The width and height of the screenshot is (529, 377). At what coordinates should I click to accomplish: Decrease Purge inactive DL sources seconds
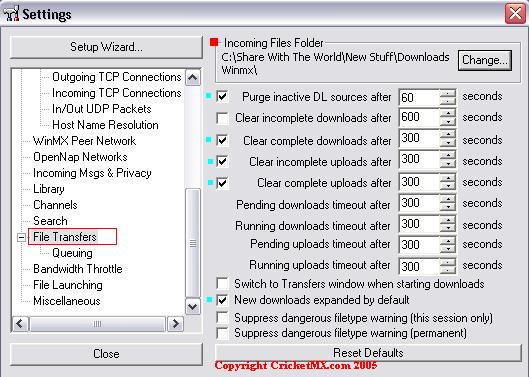[448, 101]
